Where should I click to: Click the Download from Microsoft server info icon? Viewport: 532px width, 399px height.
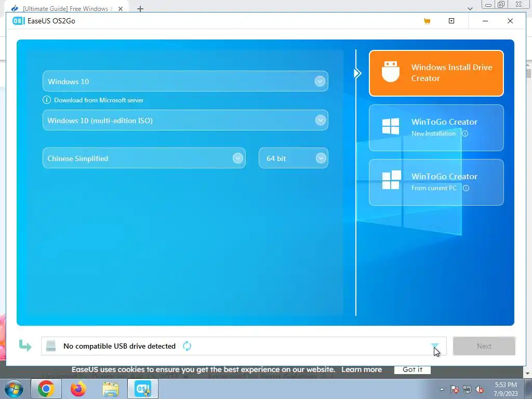pos(46,100)
